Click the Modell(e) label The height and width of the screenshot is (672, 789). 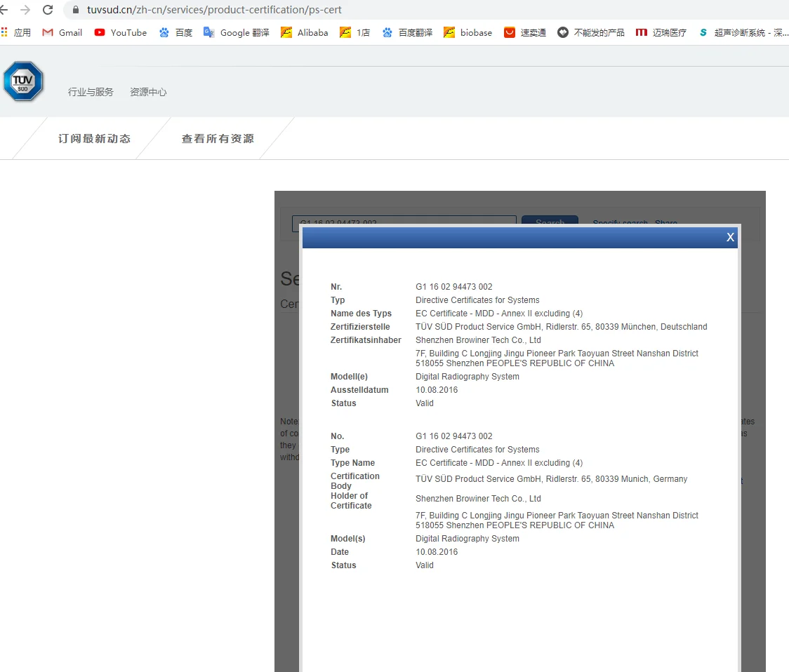(349, 377)
